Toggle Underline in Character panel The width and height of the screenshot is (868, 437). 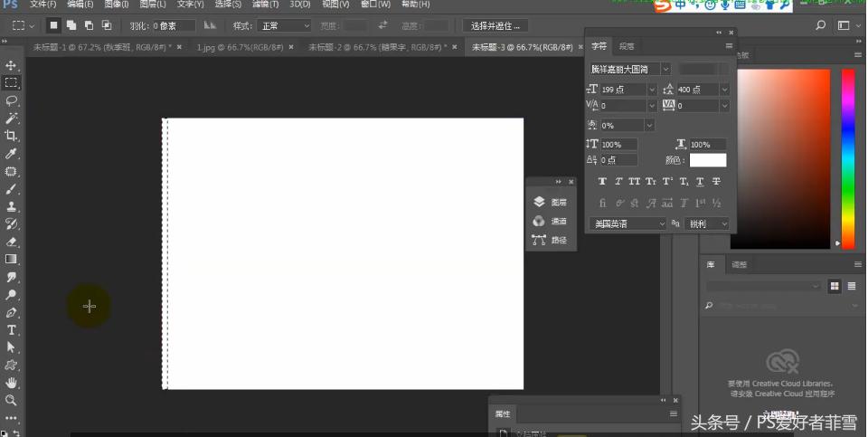(x=700, y=182)
